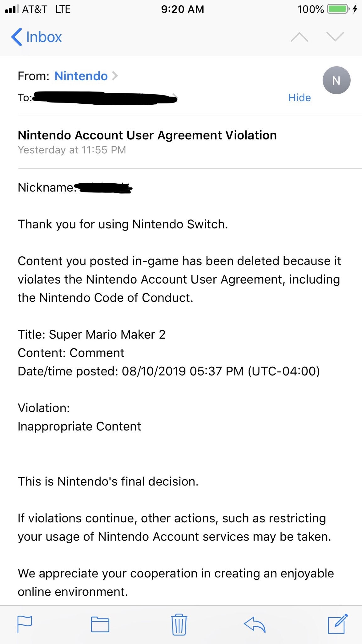The image size is (362, 644).
Task: Open the Nintendo sender contact
Action: click(x=81, y=76)
